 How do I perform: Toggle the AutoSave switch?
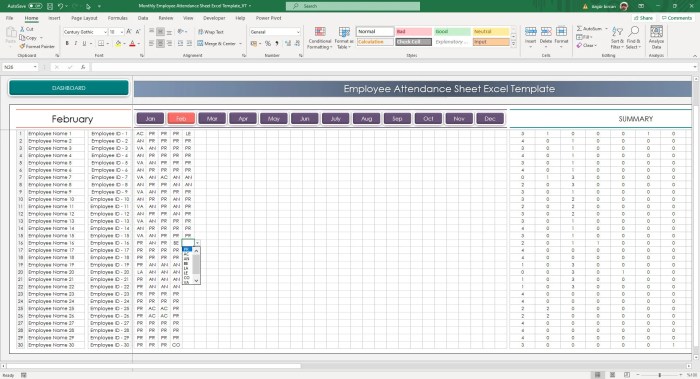click(x=35, y=6)
